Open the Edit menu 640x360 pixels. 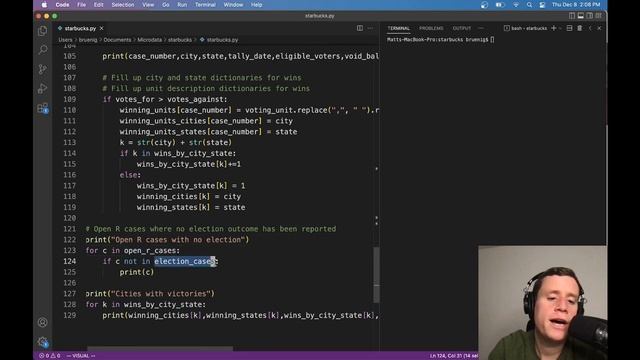tap(98, 5)
